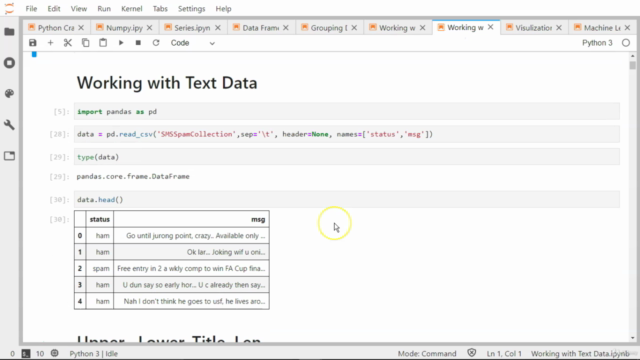
Task: Click Ln 1, Col 1 status entry
Action: [x=504, y=353]
